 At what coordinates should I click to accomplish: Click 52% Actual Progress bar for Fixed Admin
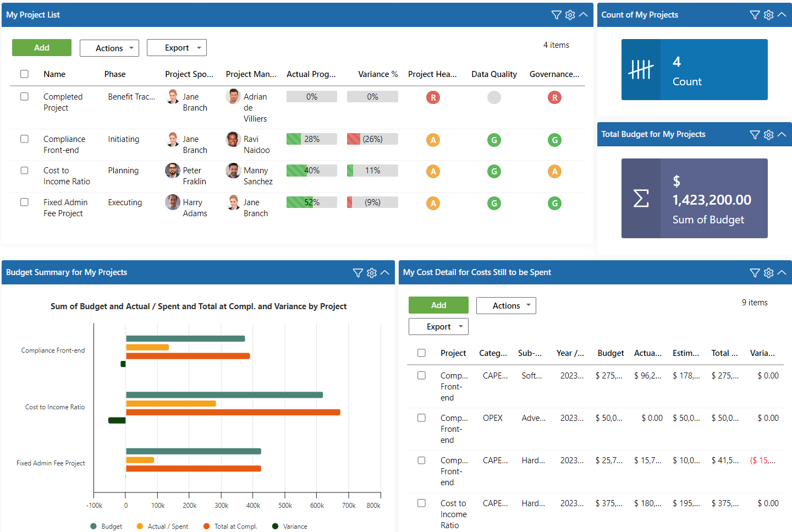[x=311, y=202]
